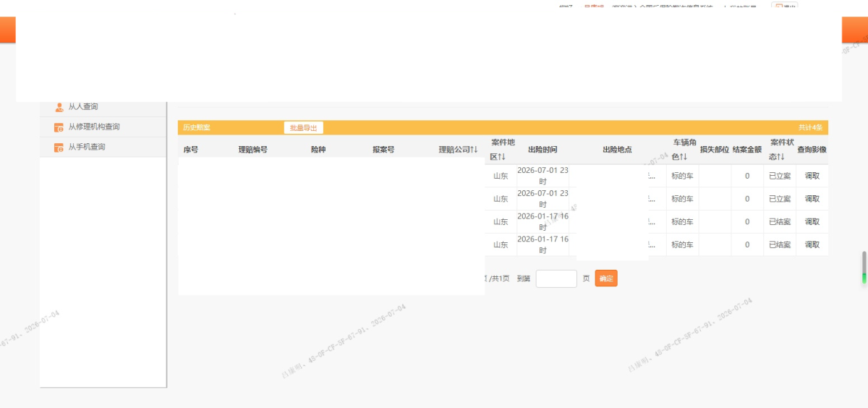
Task: Click the orange 确定 pagination button
Action: (x=606, y=279)
